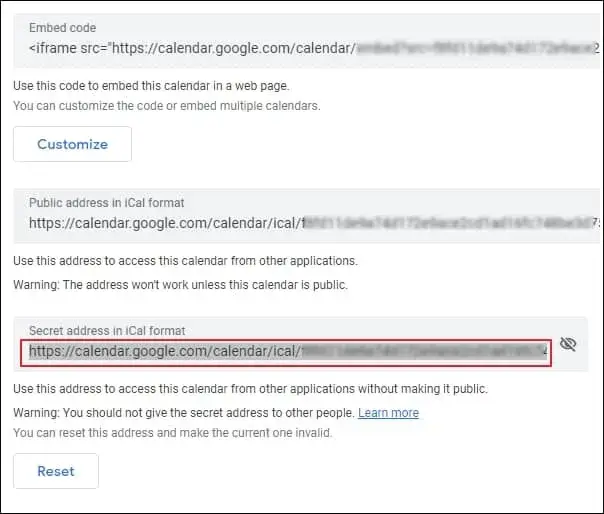Click the blurred portion of the secret address

click(424, 351)
